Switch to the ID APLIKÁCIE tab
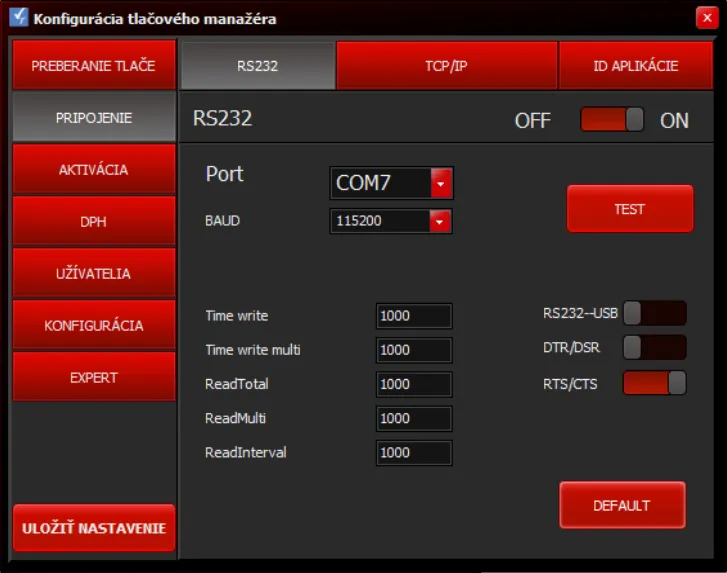This screenshot has width=727, height=573. click(x=636, y=65)
